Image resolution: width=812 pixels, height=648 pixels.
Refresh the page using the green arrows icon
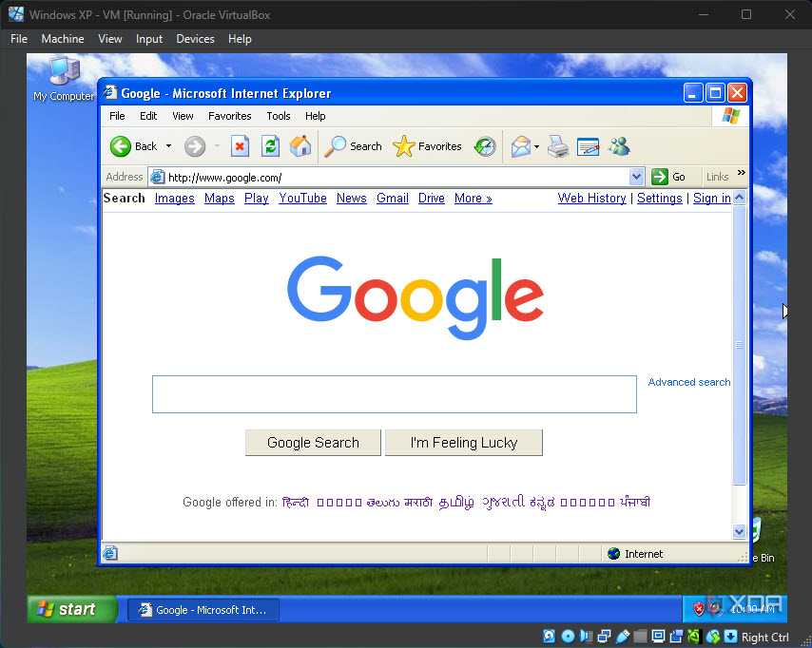(x=270, y=146)
